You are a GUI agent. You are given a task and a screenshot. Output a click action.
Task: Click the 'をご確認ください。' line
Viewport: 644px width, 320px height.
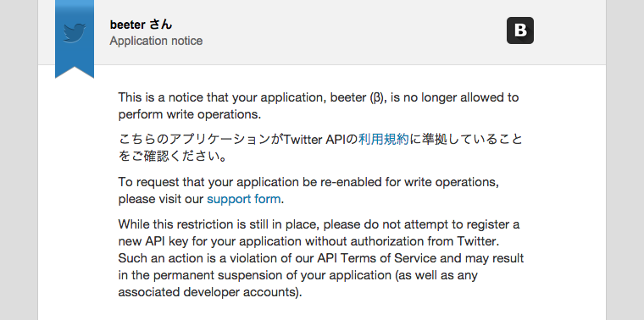tap(173, 157)
